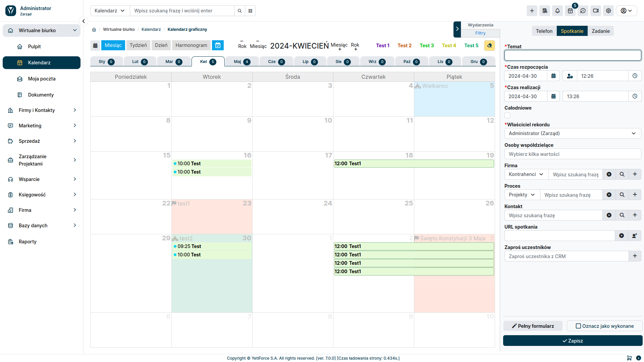Open Właściciel rekordu dropdown
The width and height of the screenshot is (644, 362).
(573, 133)
